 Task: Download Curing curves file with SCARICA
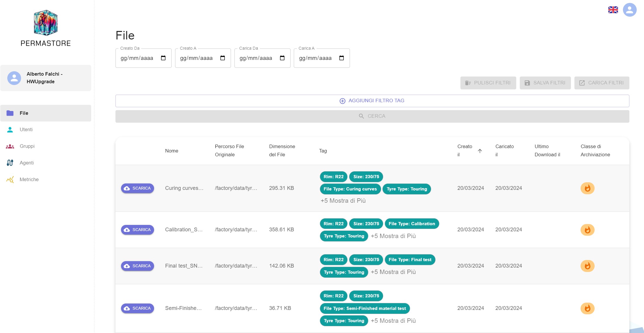click(x=137, y=188)
